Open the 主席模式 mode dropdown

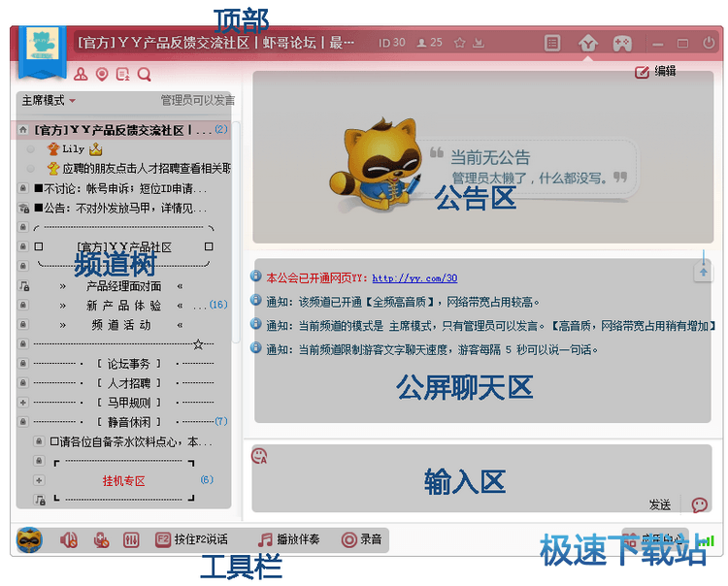pos(49,100)
